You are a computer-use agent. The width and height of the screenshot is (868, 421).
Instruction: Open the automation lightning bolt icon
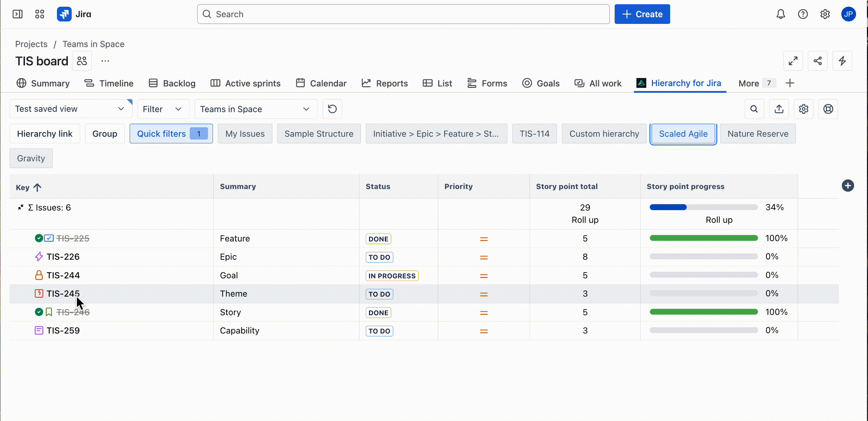point(842,61)
